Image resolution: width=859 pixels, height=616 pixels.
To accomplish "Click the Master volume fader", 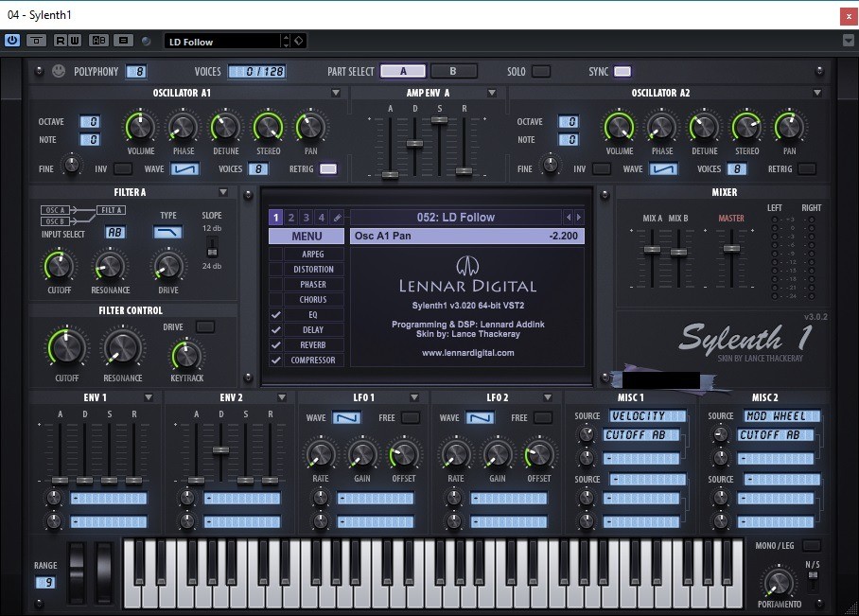I will [731, 248].
